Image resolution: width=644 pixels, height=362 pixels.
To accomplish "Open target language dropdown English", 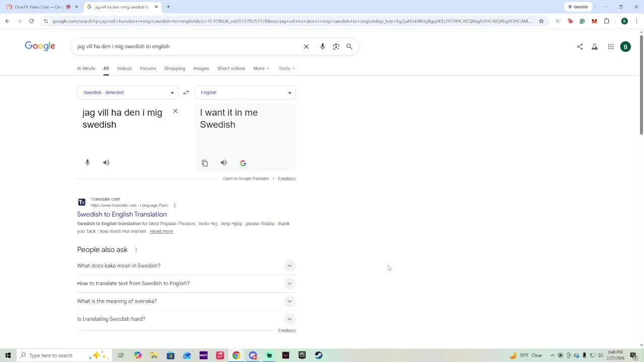I will [x=245, y=93].
